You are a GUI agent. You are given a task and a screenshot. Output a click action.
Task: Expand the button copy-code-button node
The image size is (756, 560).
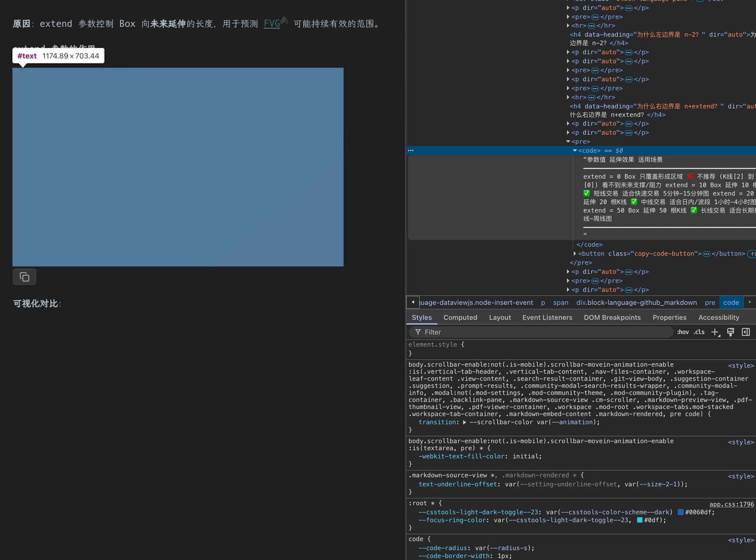574,254
